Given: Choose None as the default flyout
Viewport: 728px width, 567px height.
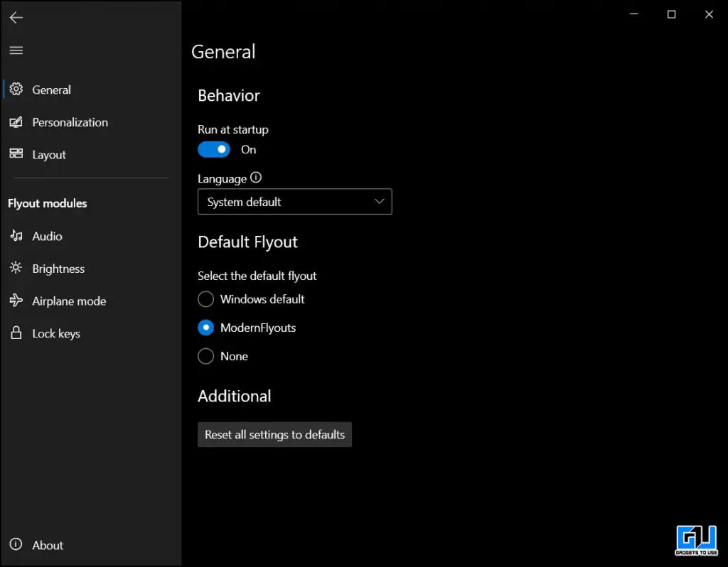Looking at the screenshot, I should click(205, 356).
